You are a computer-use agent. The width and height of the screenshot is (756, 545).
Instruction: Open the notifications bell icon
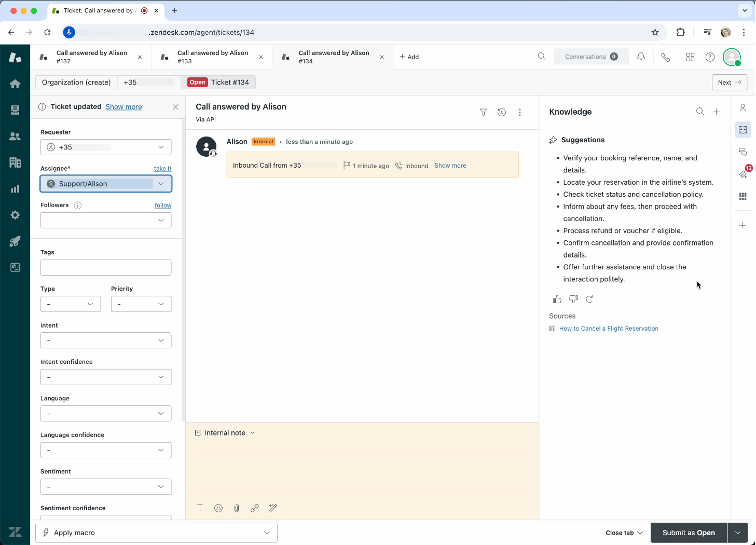tap(641, 57)
